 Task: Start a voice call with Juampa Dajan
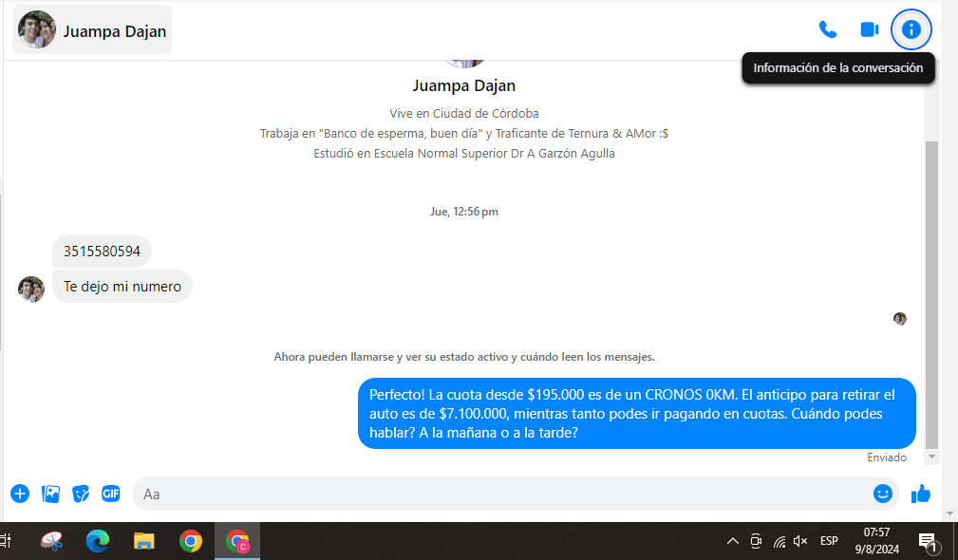pyautogui.click(x=827, y=29)
